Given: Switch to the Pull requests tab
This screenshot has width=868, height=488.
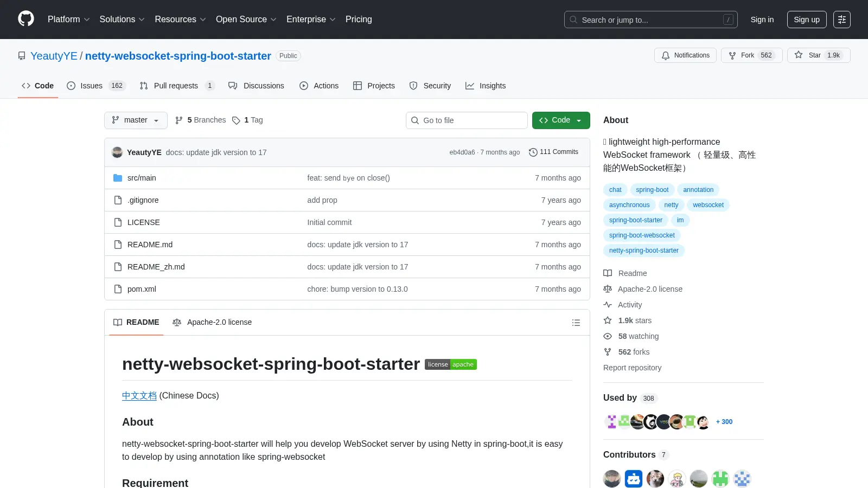Looking at the screenshot, I should point(177,86).
